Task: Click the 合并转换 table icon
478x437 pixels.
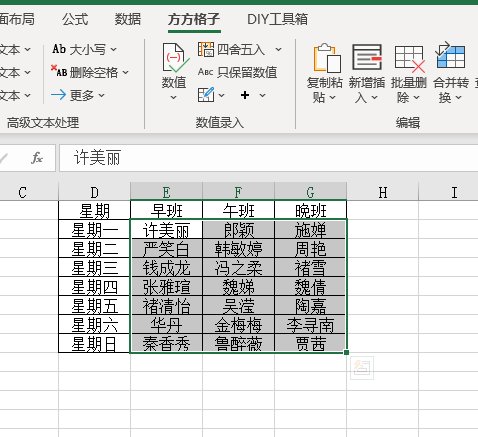Action: point(450,56)
